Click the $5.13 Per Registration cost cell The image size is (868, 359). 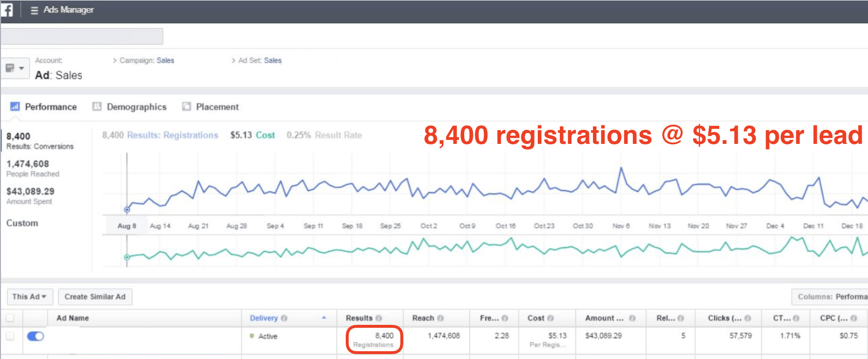tap(548, 340)
